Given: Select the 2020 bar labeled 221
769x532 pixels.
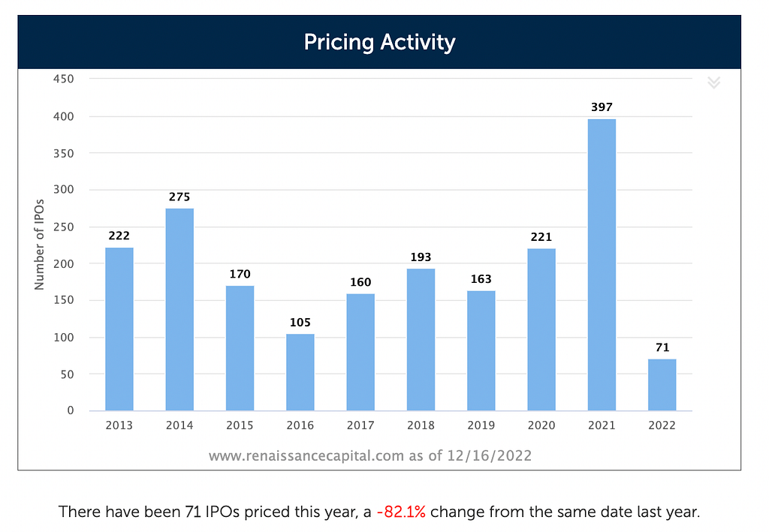Looking at the screenshot, I should click(x=541, y=329).
